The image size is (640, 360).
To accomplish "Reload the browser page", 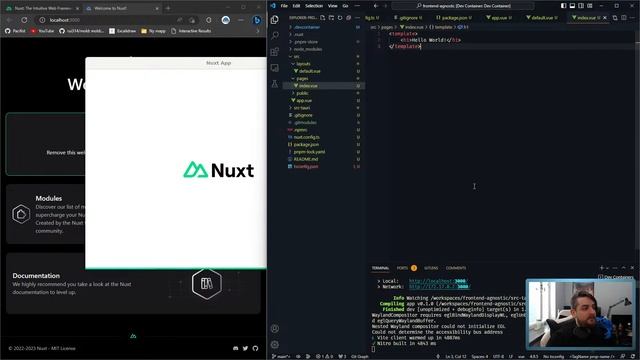I will (x=24, y=20).
